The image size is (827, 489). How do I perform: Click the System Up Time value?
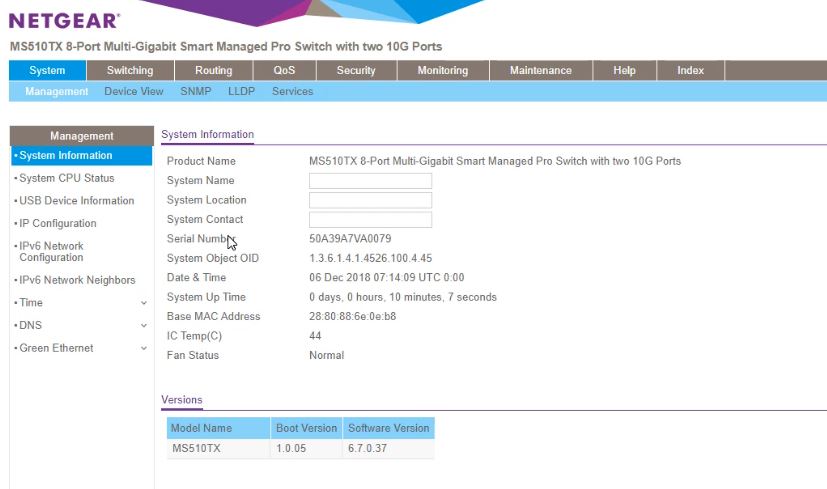[403, 297]
